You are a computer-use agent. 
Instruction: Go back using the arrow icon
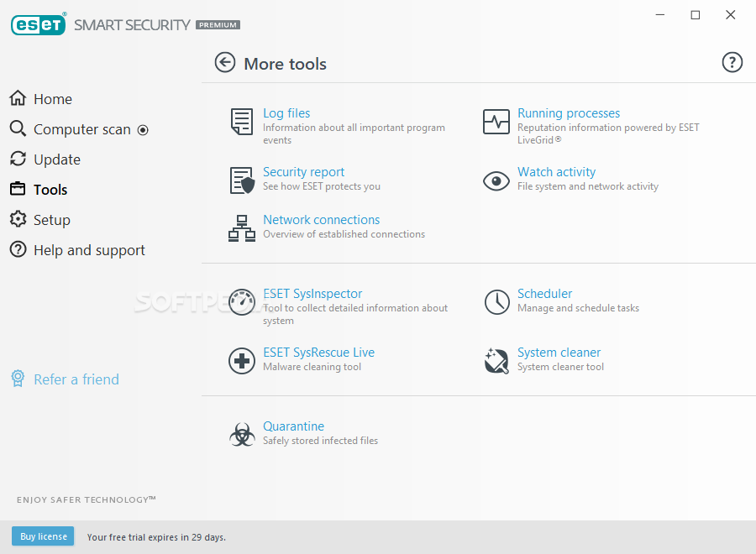pyautogui.click(x=224, y=63)
